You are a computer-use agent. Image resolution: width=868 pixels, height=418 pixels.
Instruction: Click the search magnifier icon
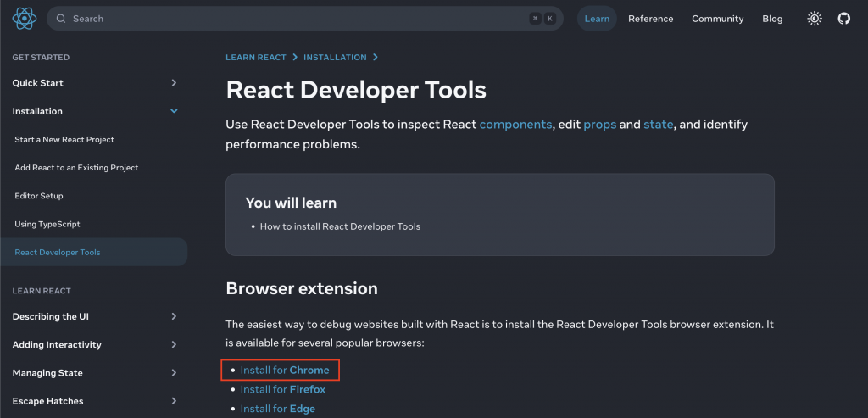(x=61, y=19)
